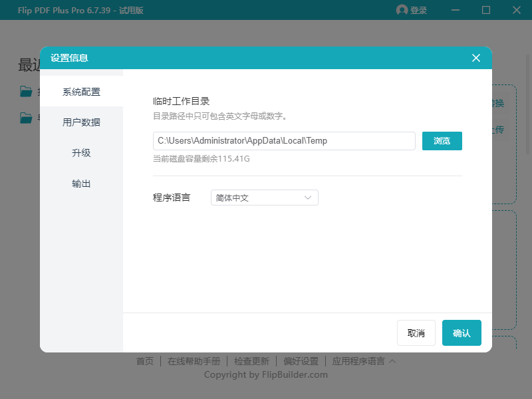Click 浏览 to choose a temp directory

point(442,141)
